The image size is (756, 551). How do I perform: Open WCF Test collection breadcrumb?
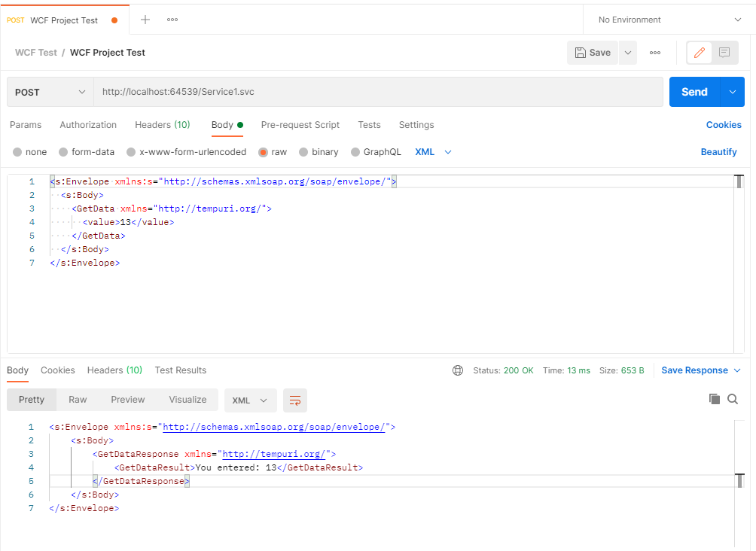[36, 53]
